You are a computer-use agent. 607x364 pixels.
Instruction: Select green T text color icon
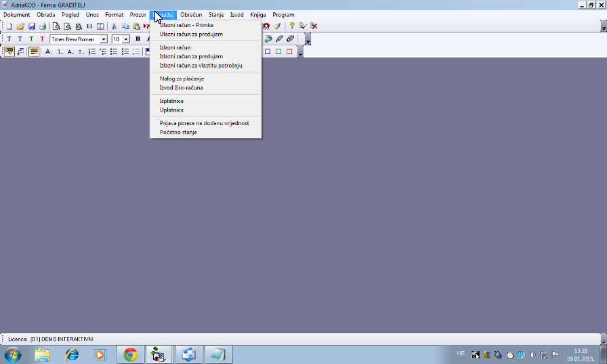click(x=31, y=39)
